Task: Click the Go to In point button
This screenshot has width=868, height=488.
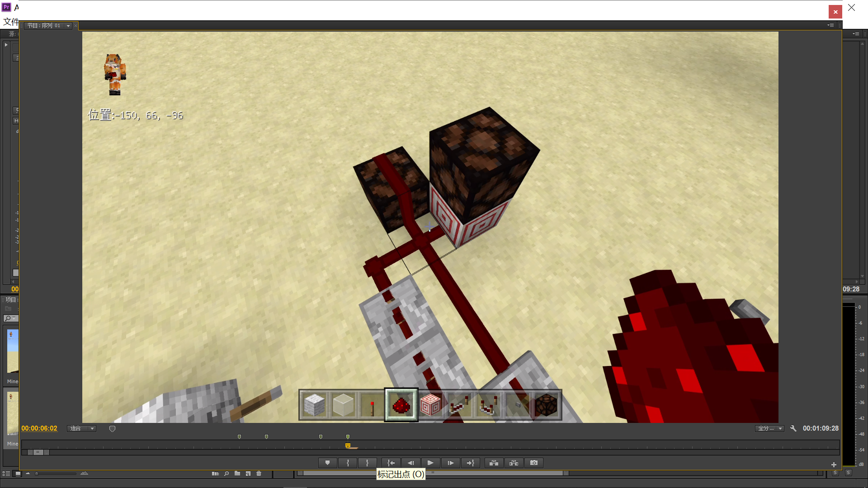Action: [391, 463]
